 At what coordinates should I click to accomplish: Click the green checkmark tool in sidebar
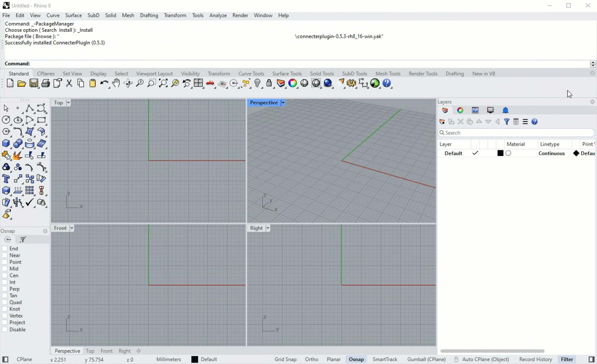tap(30, 202)
